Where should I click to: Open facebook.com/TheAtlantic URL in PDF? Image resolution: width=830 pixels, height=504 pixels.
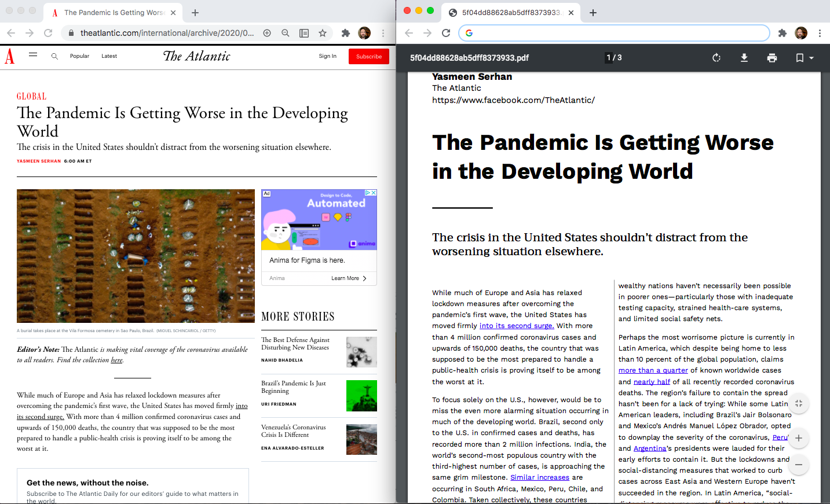pos(513,100)
